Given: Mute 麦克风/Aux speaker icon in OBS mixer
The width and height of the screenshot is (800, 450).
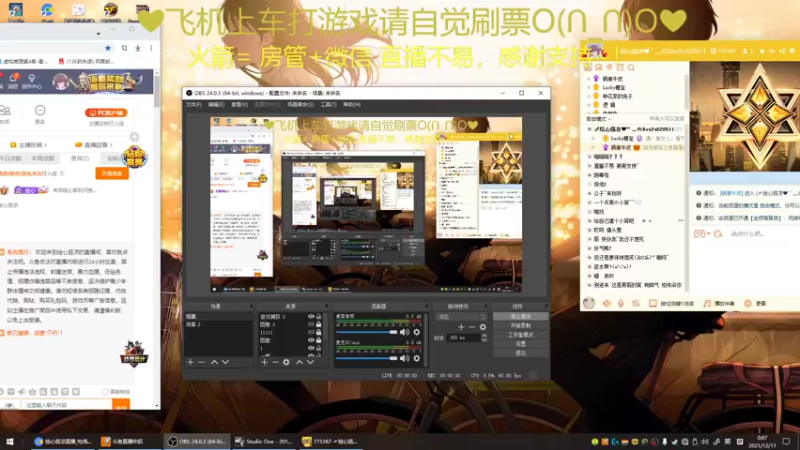Looking at the screenshot, I should tap(405, 359).
